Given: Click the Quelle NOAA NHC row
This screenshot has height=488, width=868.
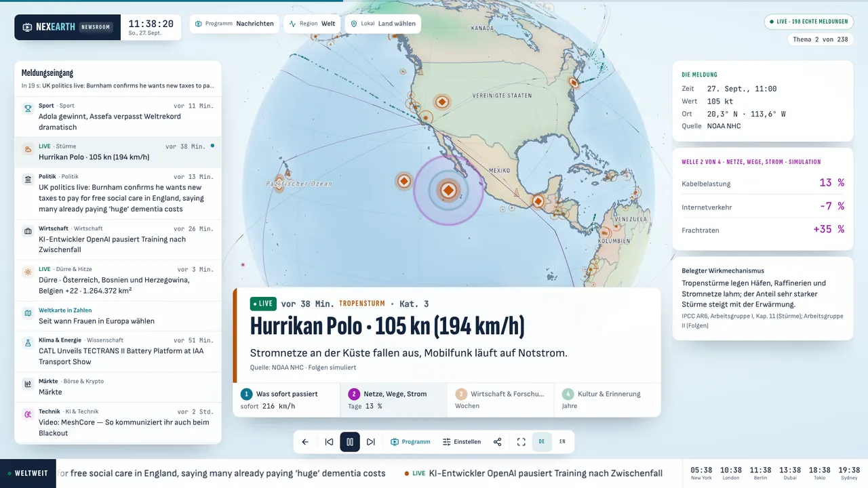Looking at the screenshot, I should 763,126.
